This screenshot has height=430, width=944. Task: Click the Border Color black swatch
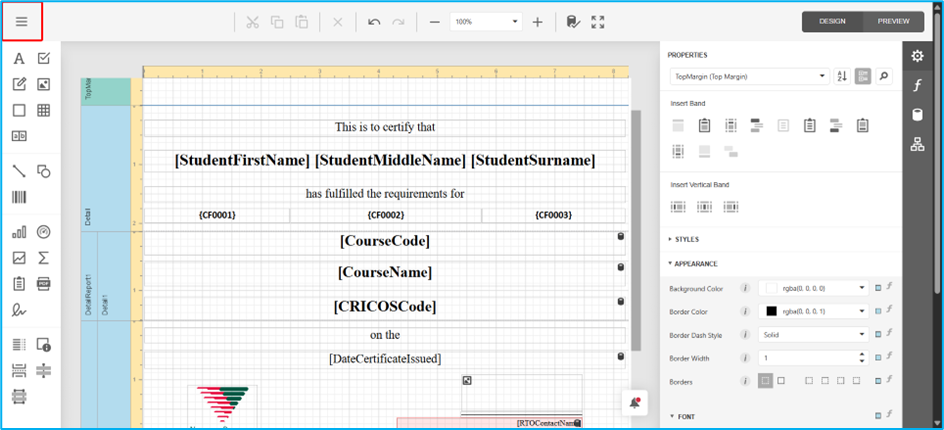pos(771,312)
